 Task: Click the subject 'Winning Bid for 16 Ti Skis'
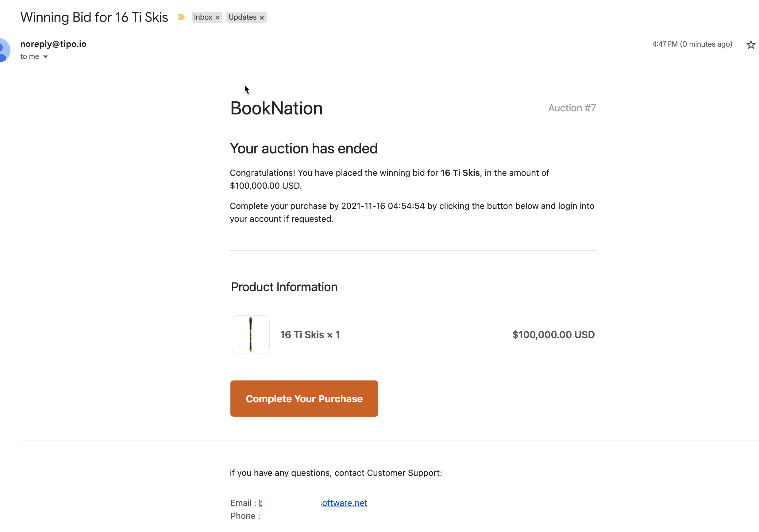[94, 17]
